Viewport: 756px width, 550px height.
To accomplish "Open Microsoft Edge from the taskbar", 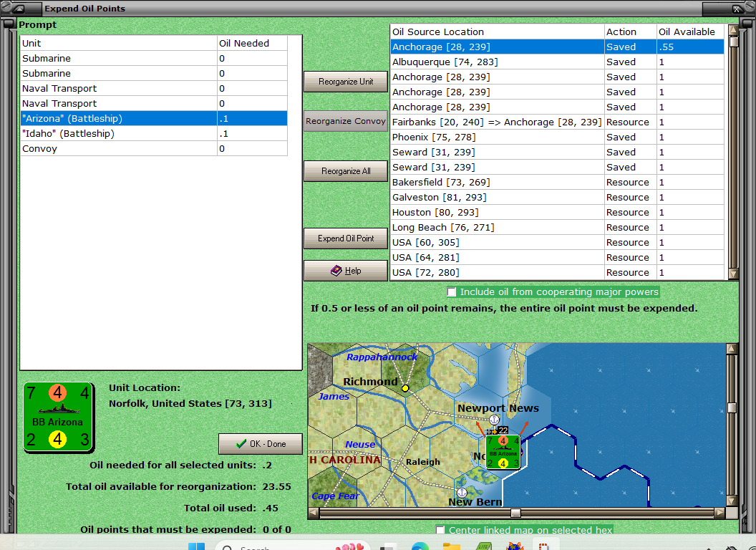I will tap(420, 546).
